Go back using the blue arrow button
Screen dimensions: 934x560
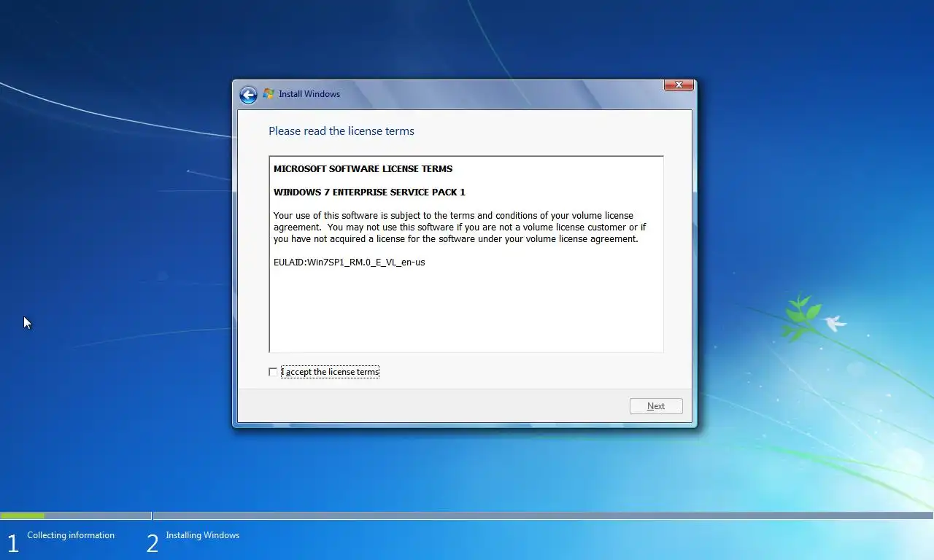coord(248,95)
